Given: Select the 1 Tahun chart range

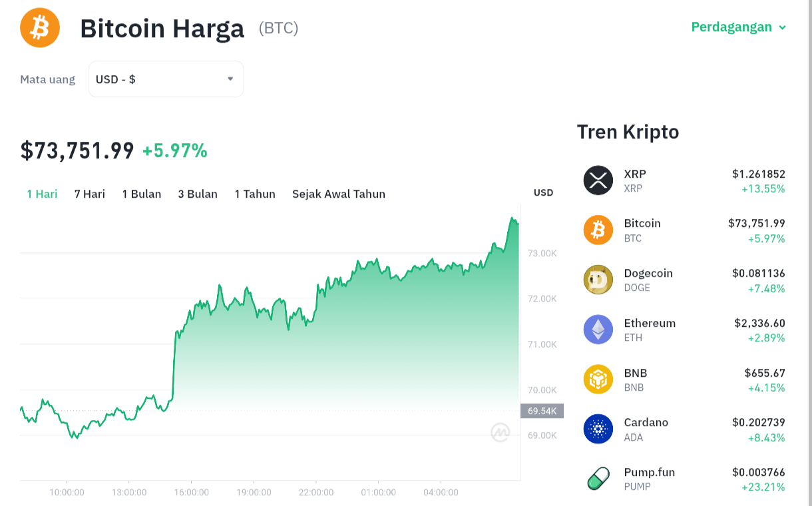Looking at the screenshot, I should click(x=255, y=194).
